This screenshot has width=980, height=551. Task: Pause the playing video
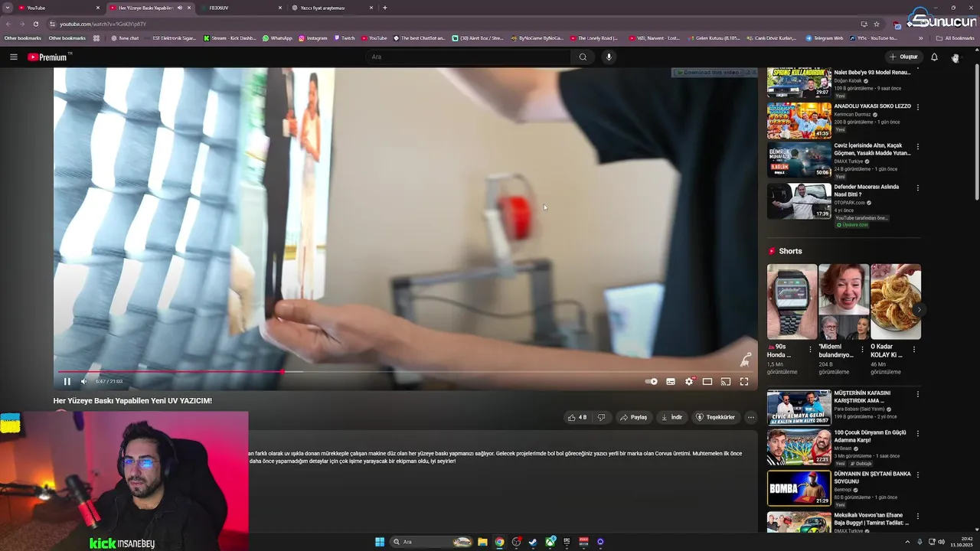(67, 381)
